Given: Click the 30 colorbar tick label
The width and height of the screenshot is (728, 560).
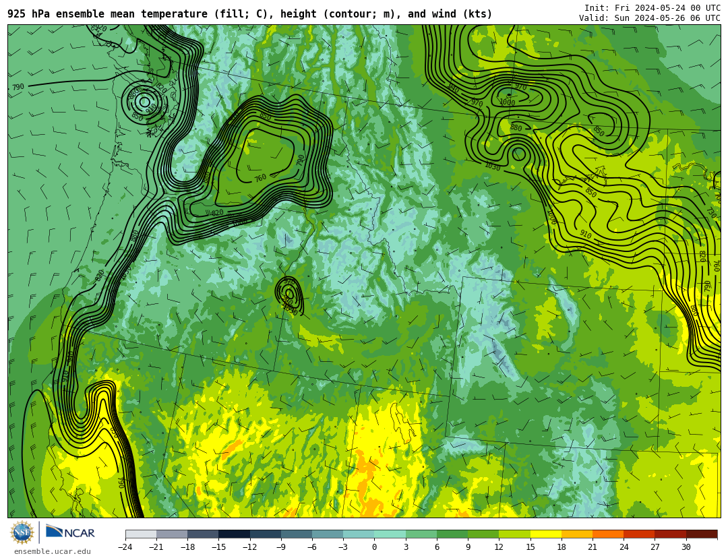Looking at the screenshot, I should tap(686, 547).
